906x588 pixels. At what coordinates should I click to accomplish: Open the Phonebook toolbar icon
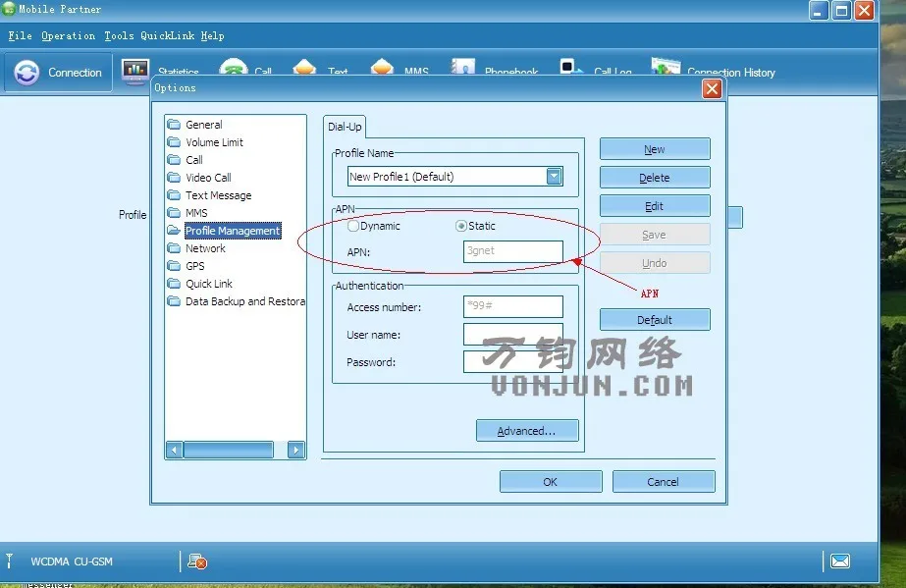(x=462, y=67)
